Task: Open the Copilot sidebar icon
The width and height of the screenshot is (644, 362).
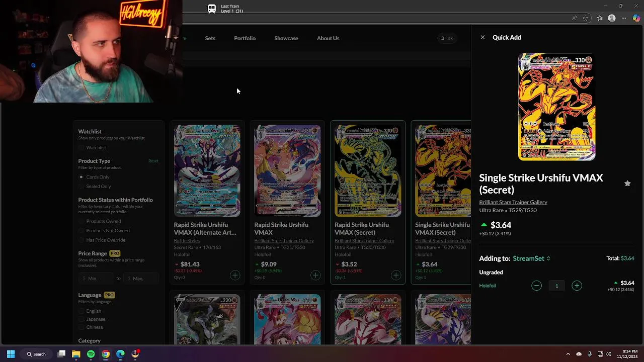Action: [x=637, y=18]
